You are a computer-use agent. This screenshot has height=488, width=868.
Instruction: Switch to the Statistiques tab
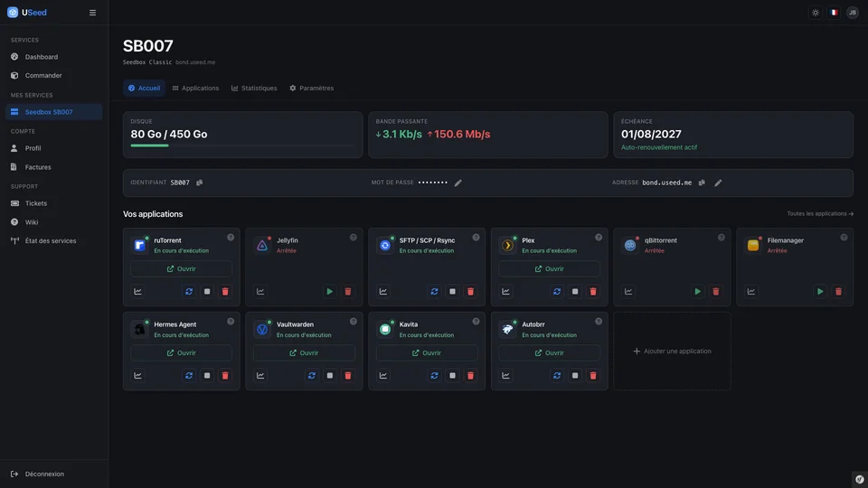coord(254,88)
